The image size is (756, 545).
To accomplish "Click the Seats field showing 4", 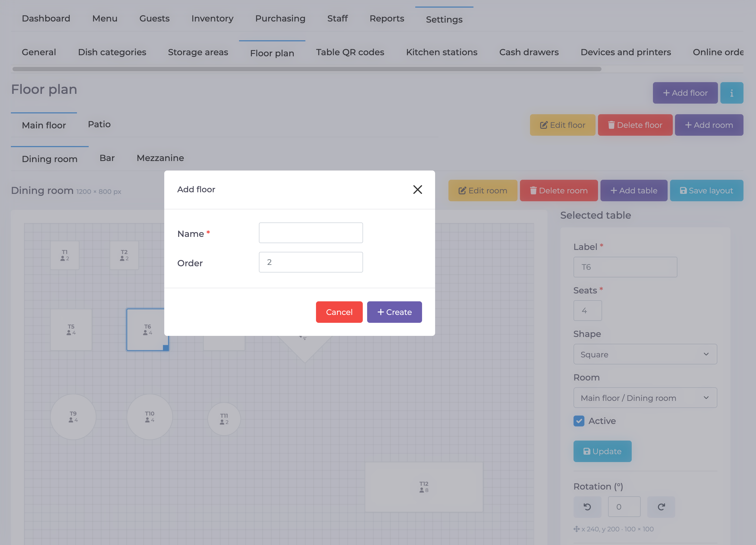I will click(587, 311).
